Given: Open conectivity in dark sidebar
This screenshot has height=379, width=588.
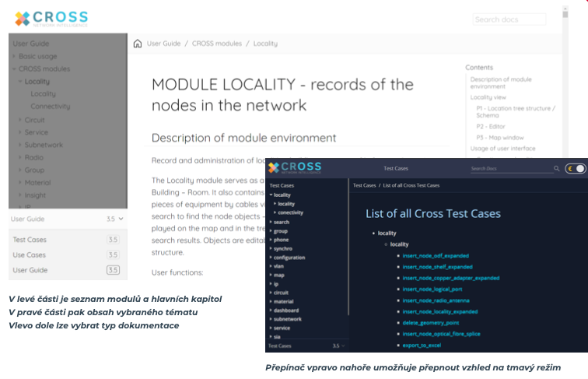Looking at the screenshot, I should click(x=290, y=212).
